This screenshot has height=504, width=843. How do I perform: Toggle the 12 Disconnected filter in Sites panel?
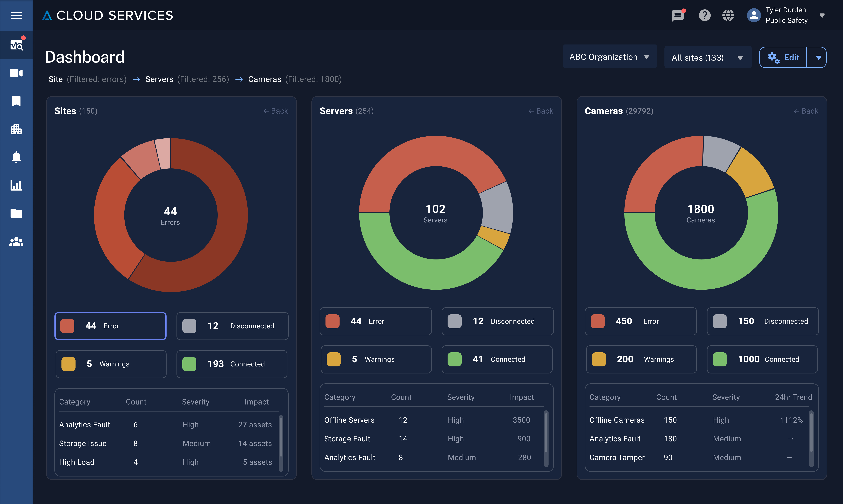point(232,326)
